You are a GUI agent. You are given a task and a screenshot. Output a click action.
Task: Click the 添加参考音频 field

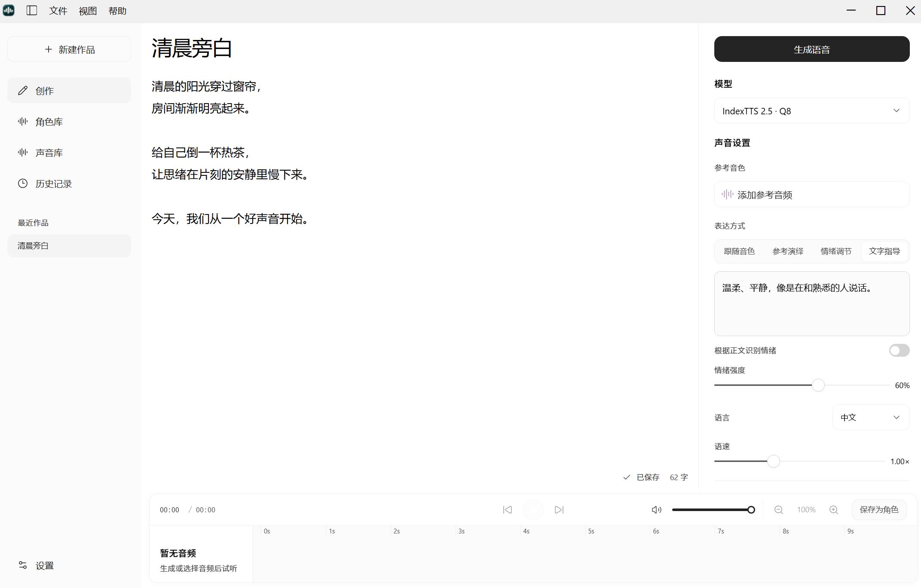[x=812, y=194]
